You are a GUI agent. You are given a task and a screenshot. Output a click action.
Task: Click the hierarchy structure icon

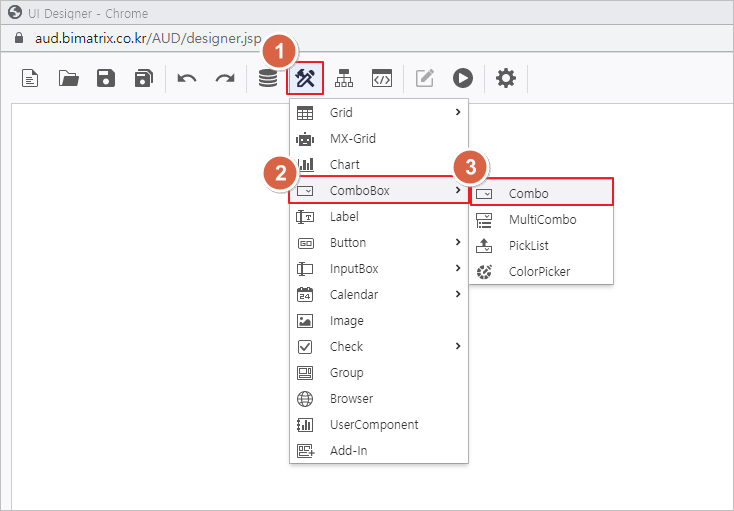click(344, 78)
